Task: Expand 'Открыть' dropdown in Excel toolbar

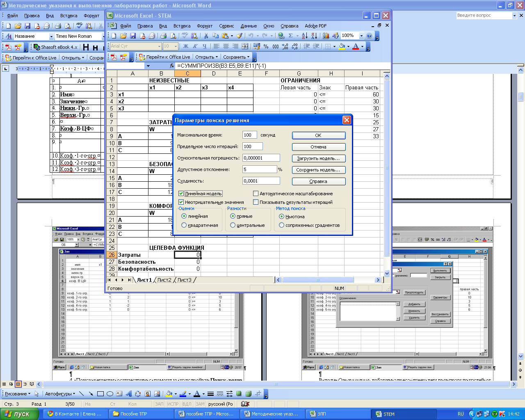Action: 217,57
